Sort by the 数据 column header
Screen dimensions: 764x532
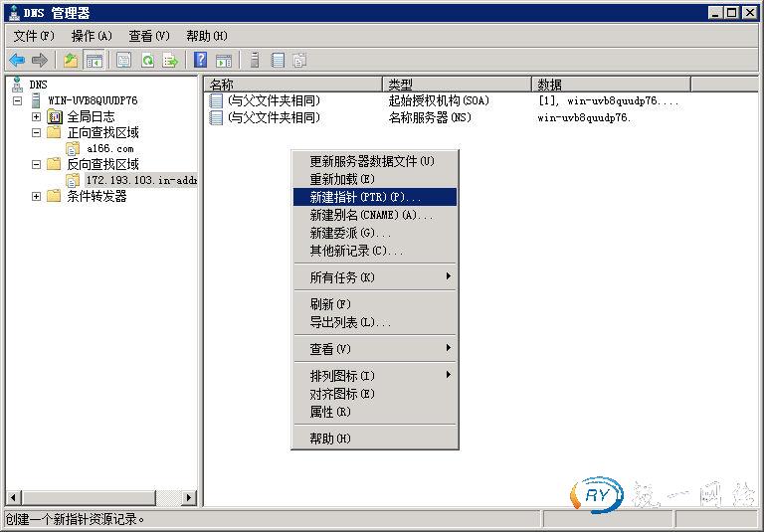click(611, 85)
